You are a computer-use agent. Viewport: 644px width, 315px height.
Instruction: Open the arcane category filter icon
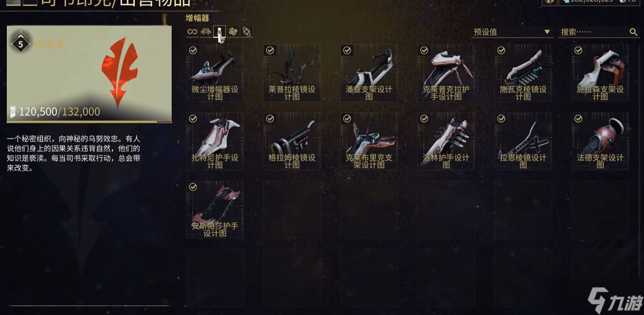[x=246, y=32]
